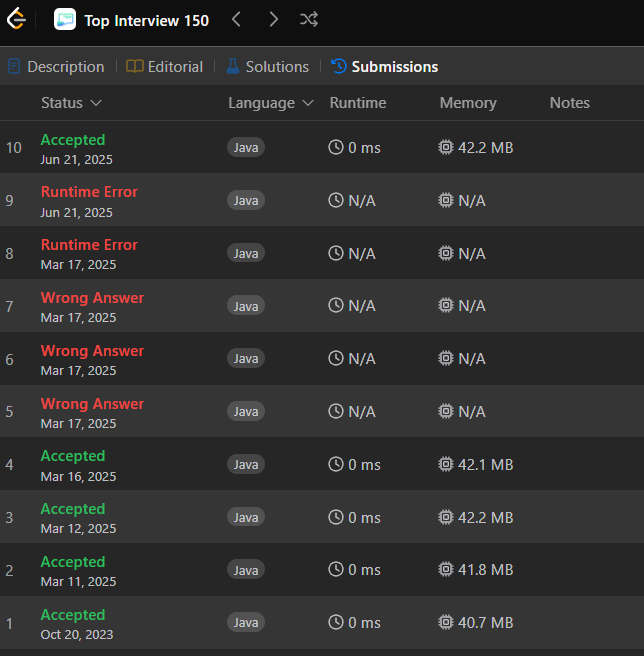Viewport: 644px width, 656px height.
Task: Select the Submissions tab
Action: click(385, 67)
